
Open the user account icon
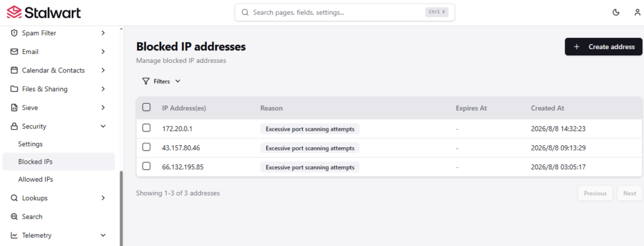[x=637, y=13]
